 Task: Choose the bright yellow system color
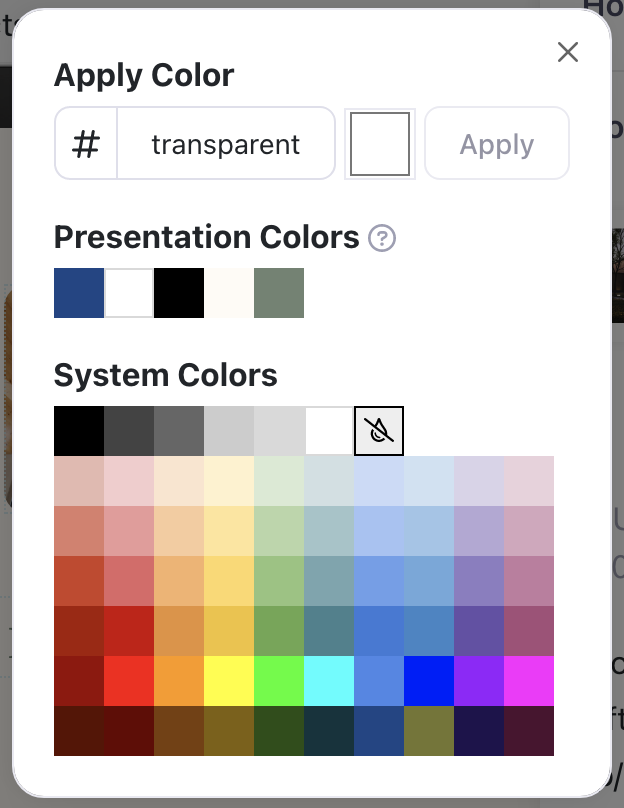[229, 681]
